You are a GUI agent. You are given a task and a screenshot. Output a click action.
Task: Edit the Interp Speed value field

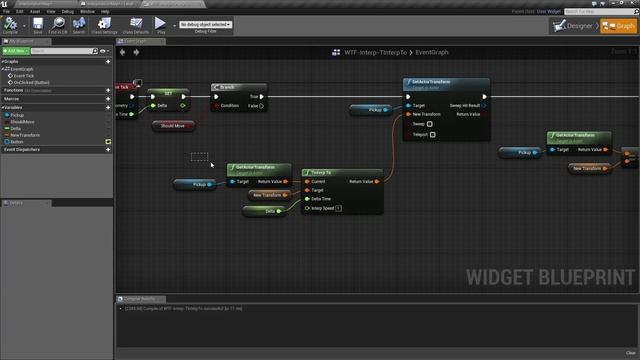(x=338, y=208)
